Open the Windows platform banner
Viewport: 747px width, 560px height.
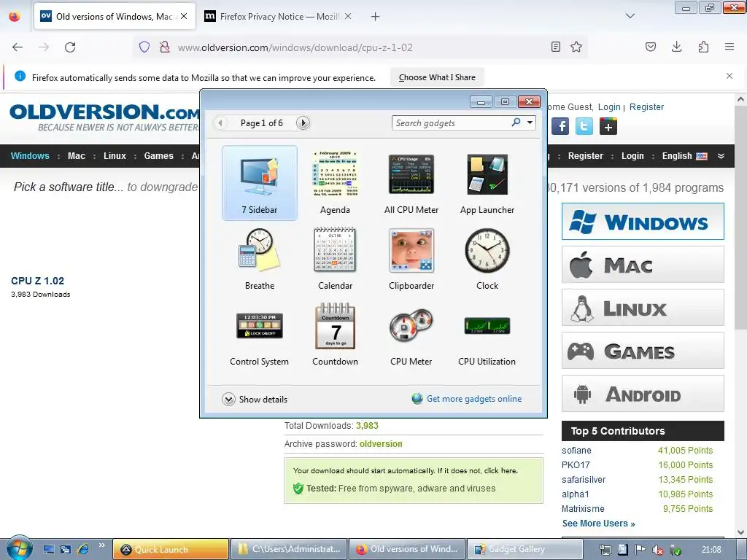pyautogui.click(x=643, y=222)
